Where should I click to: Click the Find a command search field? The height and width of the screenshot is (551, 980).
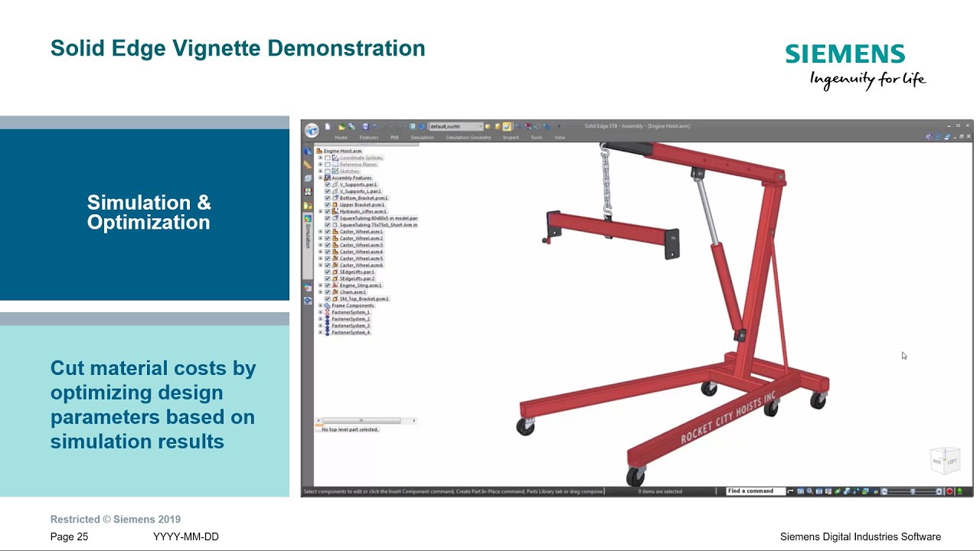pyautogui.click(x=756, y=491)
